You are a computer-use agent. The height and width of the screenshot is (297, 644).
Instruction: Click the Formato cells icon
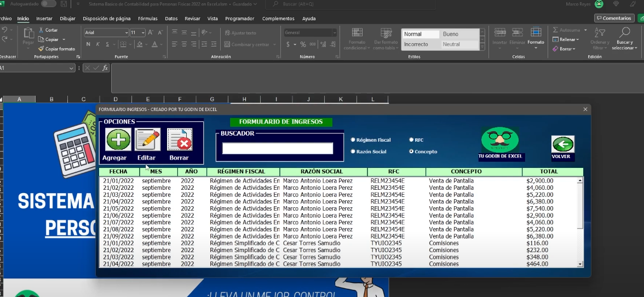coord(536,32)
